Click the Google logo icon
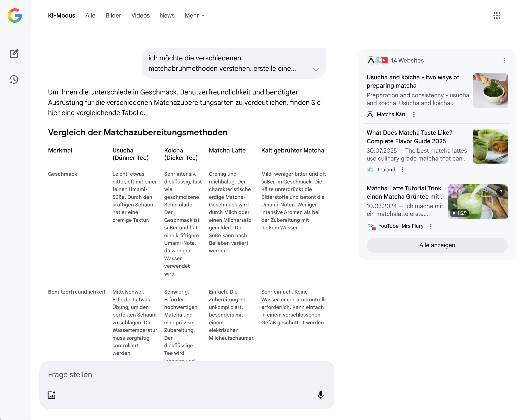Screen dimensions: 532x420 tap(15, 15)
